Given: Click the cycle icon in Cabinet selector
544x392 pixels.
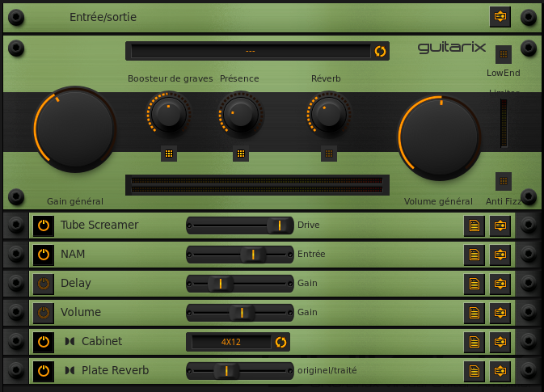Looking at the screenshot, I should coord(280,342).
